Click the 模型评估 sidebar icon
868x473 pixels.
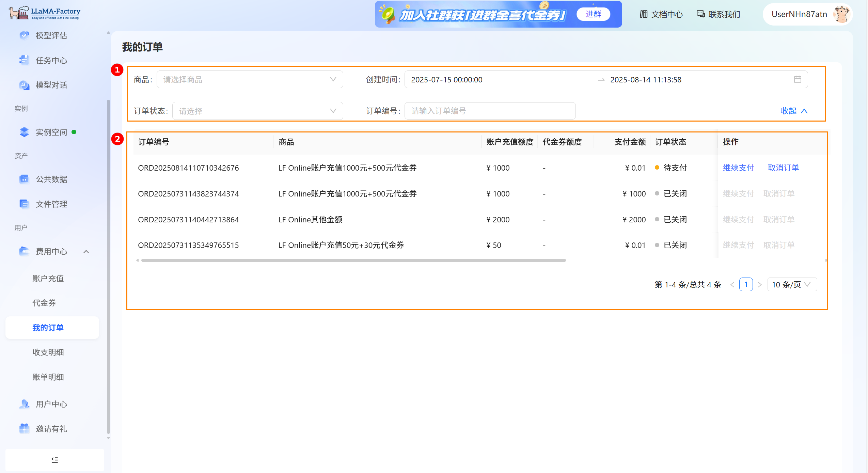[24, 35]
